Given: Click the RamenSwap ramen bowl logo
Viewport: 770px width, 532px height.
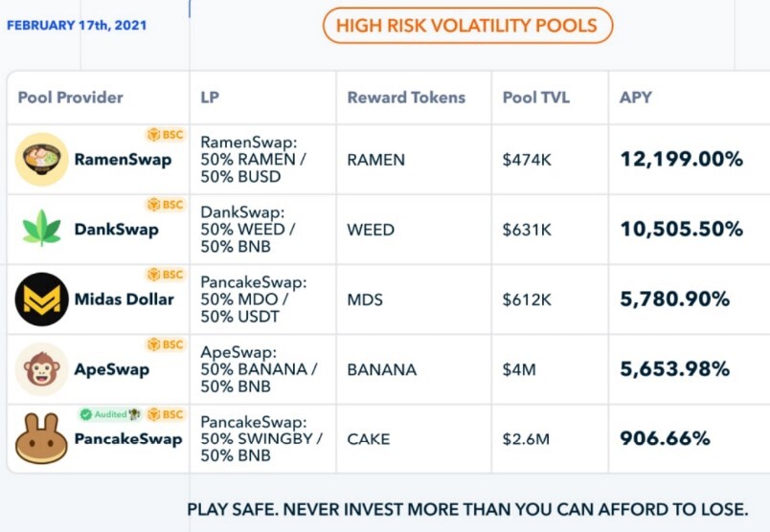Looking at the screenshot, I should (x=42, y=160).
